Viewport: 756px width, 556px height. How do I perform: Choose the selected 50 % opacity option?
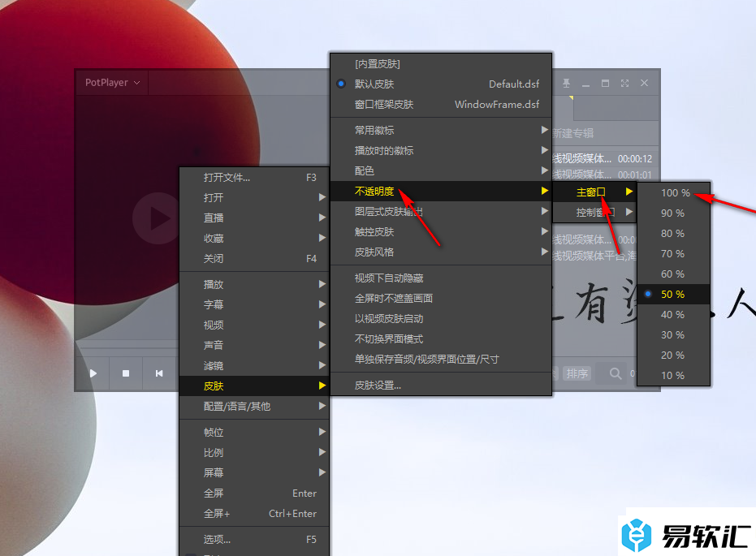pyautogui.click(x=673, y=294)
